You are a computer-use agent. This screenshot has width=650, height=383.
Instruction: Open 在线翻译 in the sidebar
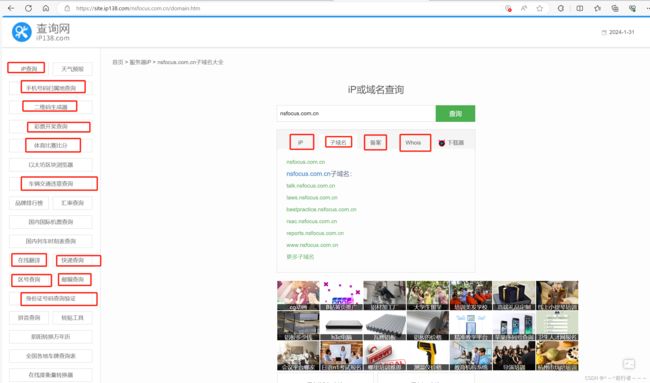coord(29,260)
